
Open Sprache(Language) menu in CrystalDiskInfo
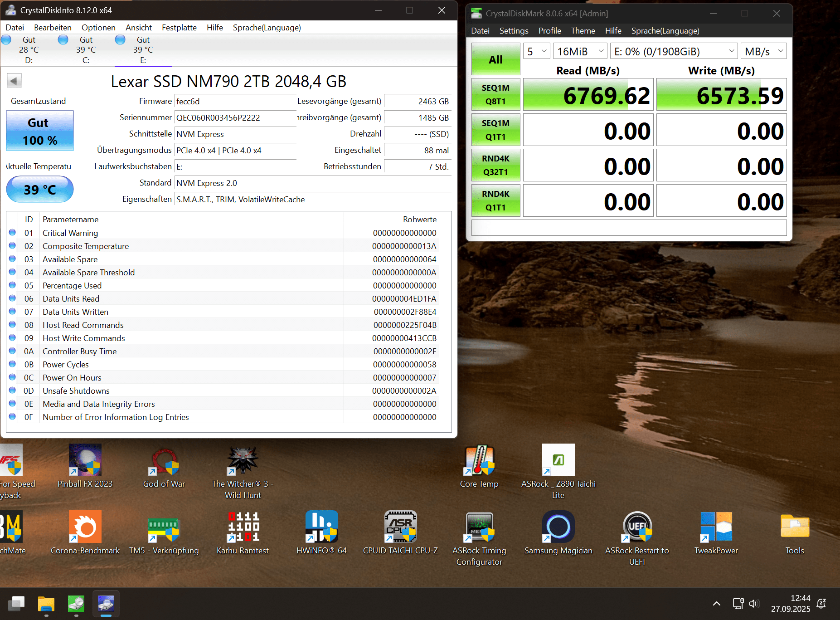[x=267, y=28]
